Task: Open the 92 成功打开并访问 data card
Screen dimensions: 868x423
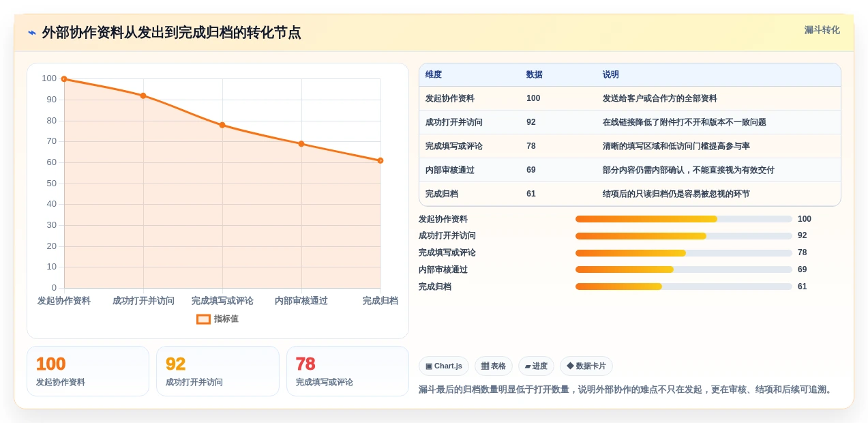Action: pyautogui.click(x=218, y=371)
